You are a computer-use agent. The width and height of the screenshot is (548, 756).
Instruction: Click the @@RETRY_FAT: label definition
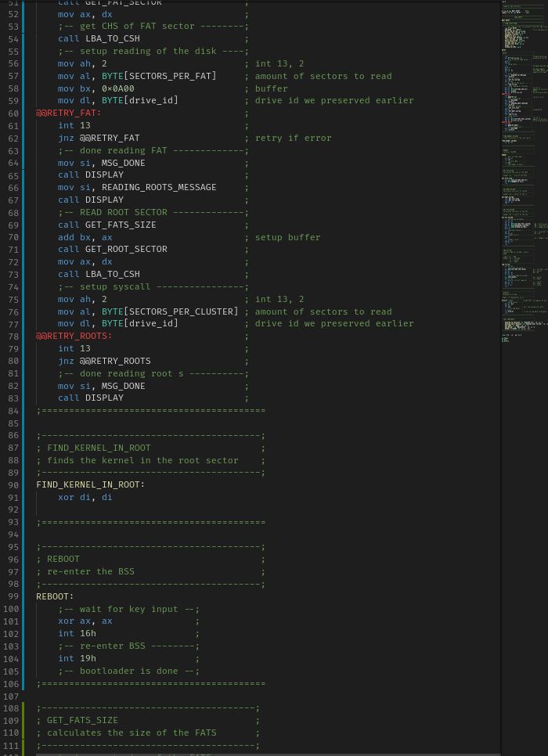pyautogui.click(x=68, y=113)
